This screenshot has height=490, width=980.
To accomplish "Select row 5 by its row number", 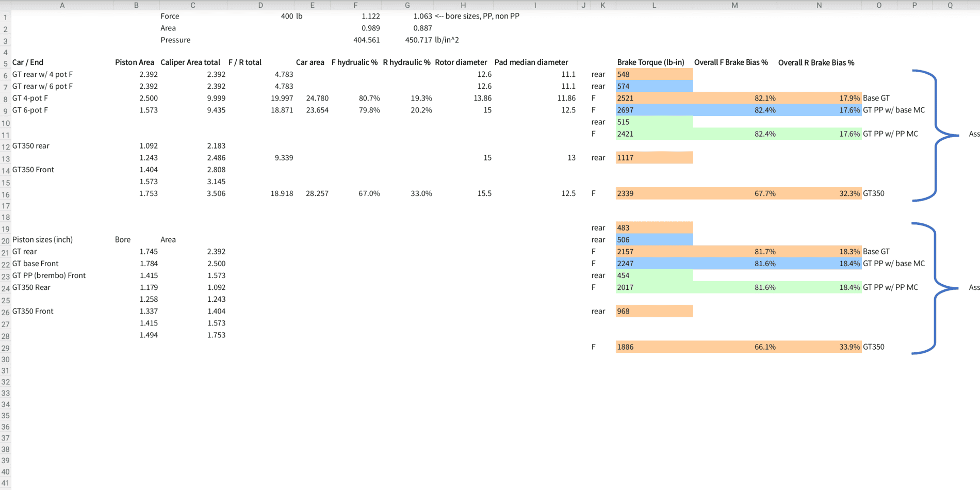I will 5,63.
